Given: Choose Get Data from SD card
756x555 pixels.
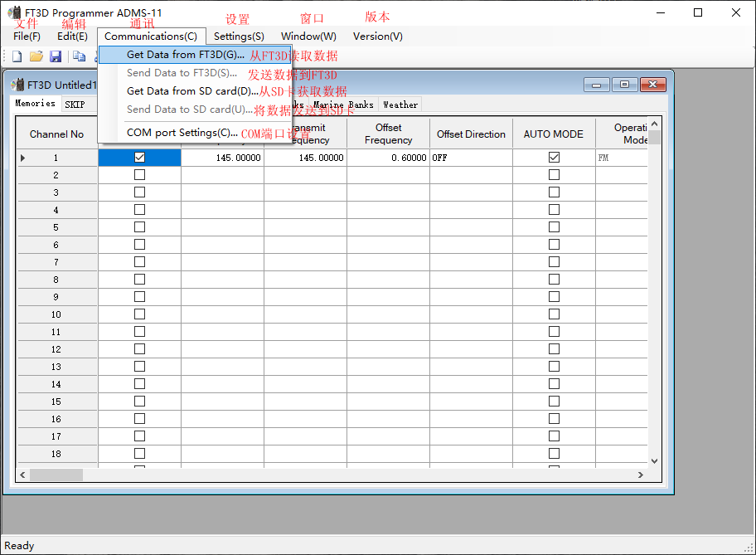Looking at the screenshot, I should 192,91.
